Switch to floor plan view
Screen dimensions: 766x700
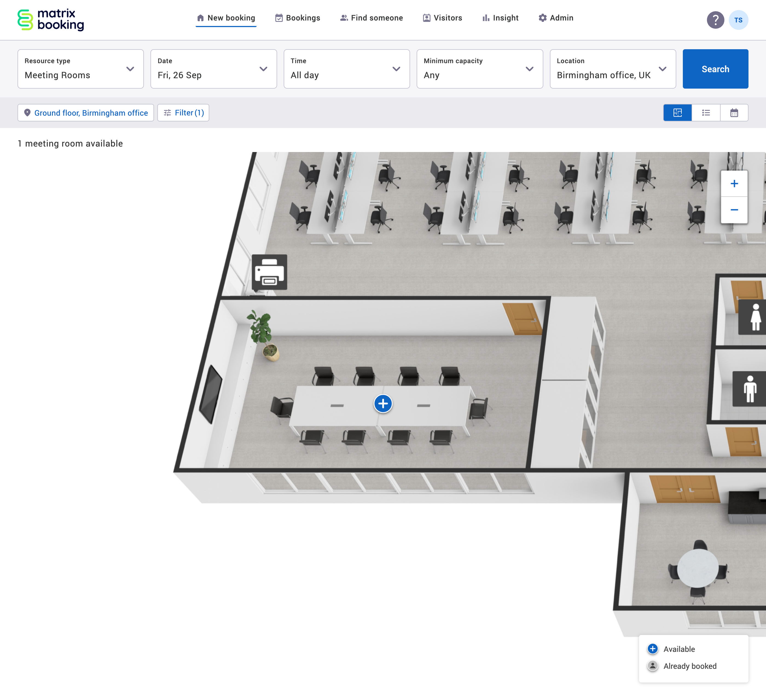pos(677,113)
